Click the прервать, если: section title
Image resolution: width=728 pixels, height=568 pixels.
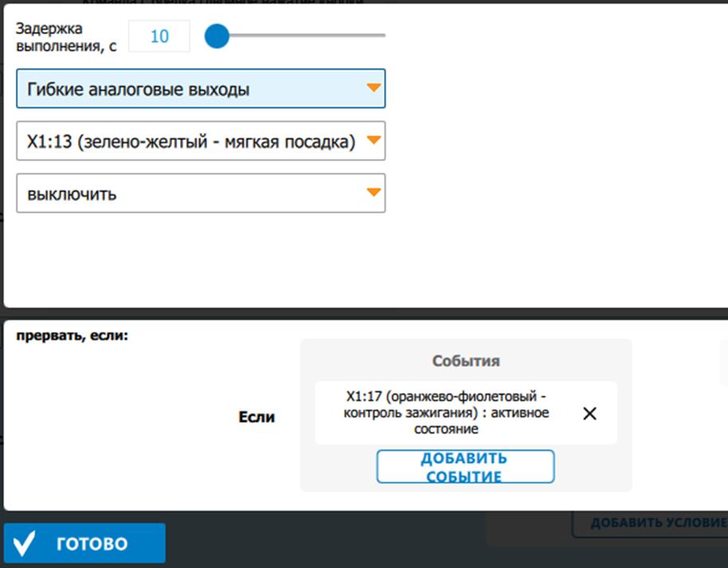tap(72, 335)
